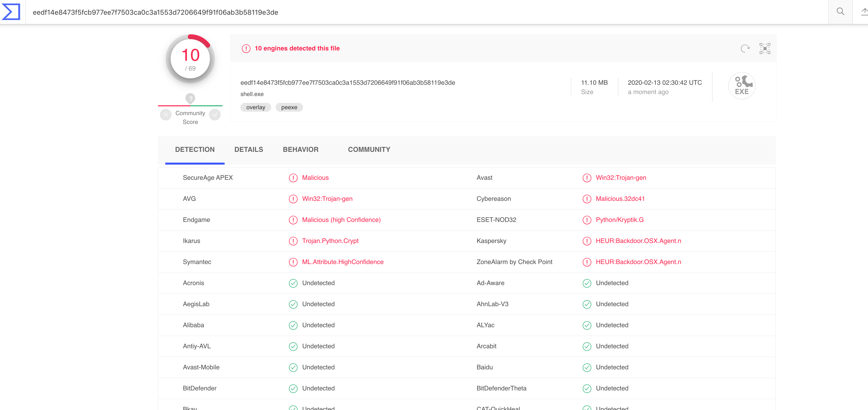
Task: Click the Antiy-AVL engine name
Action: pos(197,346)
